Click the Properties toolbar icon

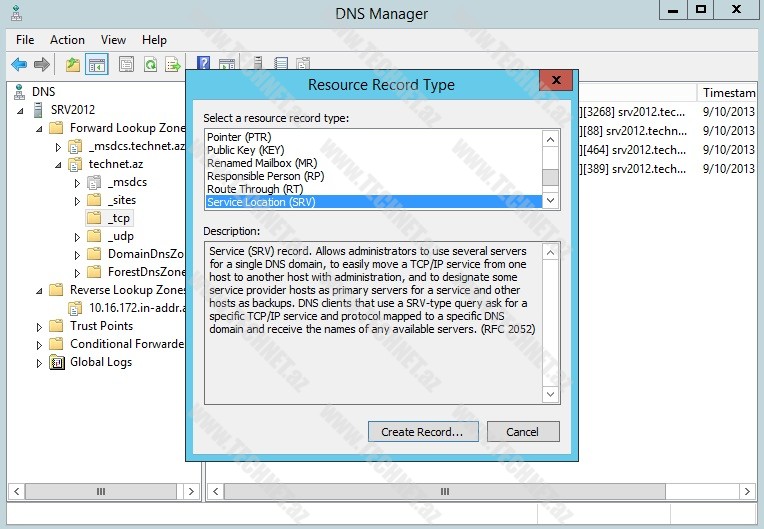coord(126,65)
